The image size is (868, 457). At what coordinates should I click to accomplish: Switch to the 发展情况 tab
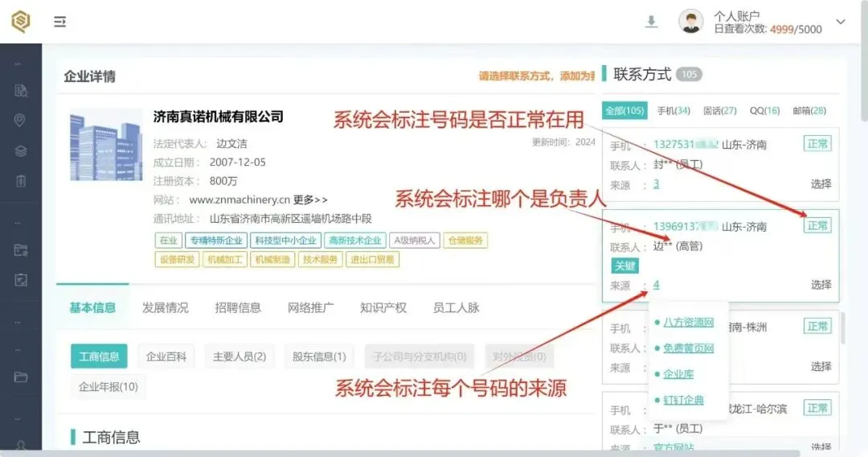(x=165, y=307)
